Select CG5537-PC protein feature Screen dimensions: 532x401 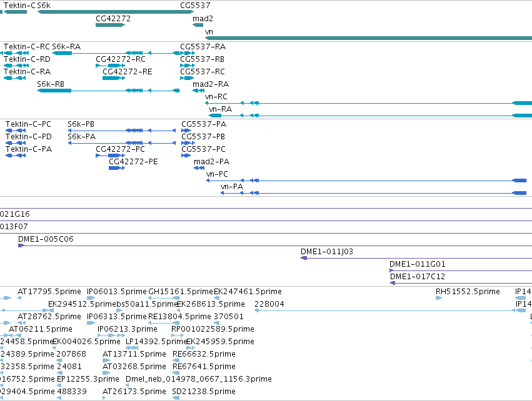point(186,156)
